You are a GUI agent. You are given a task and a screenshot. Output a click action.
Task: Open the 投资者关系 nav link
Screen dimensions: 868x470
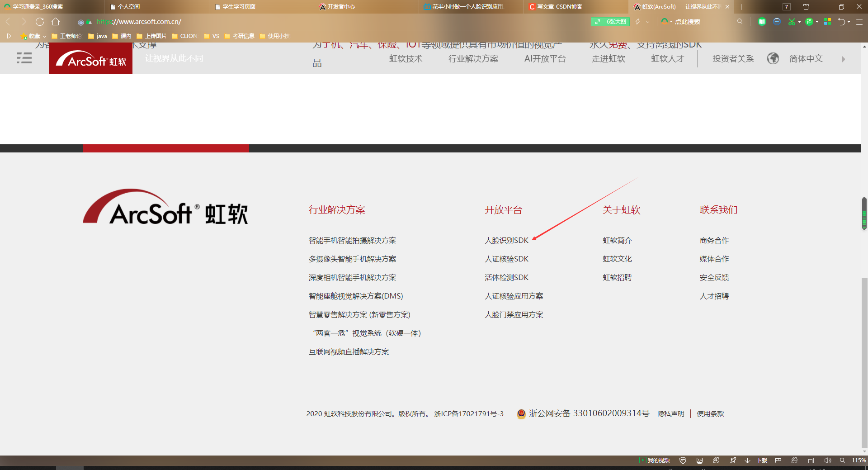pos(733,58)
